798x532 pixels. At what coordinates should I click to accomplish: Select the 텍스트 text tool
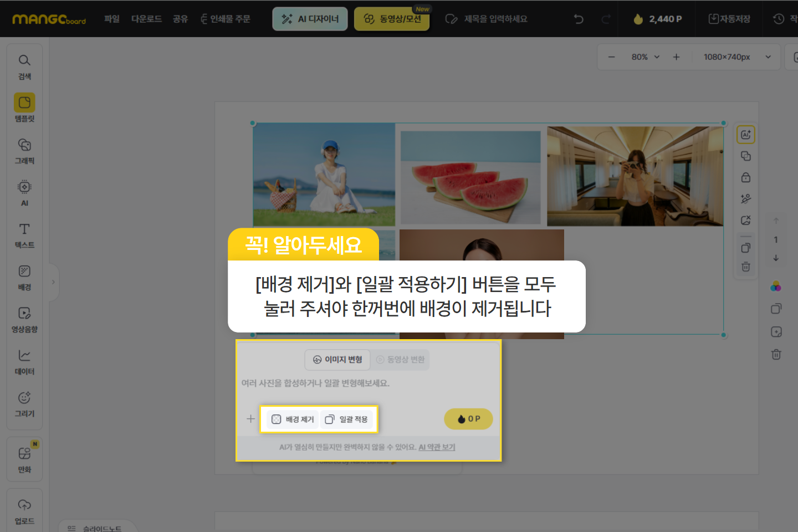24,235
